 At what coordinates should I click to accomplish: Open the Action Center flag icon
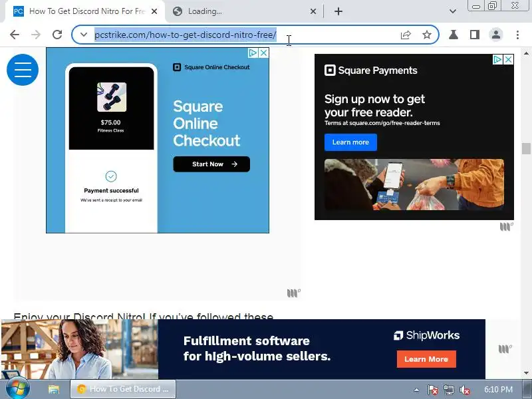(433, 390)
